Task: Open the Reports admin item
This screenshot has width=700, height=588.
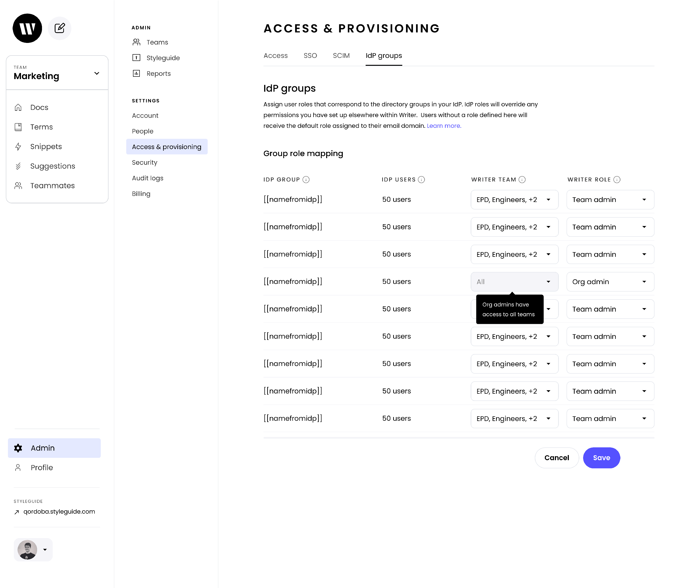Action: point(158,73)
